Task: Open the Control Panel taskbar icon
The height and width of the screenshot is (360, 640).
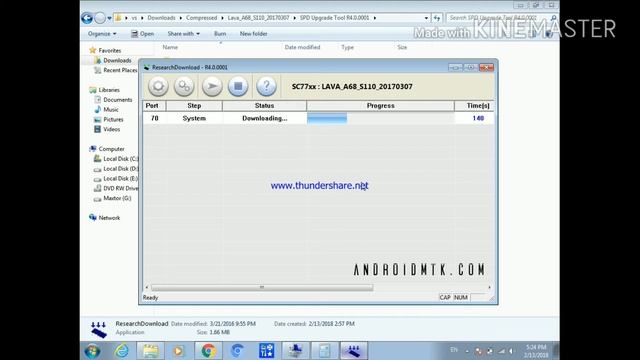Action: pyautogui.click(x=267, y=351)
